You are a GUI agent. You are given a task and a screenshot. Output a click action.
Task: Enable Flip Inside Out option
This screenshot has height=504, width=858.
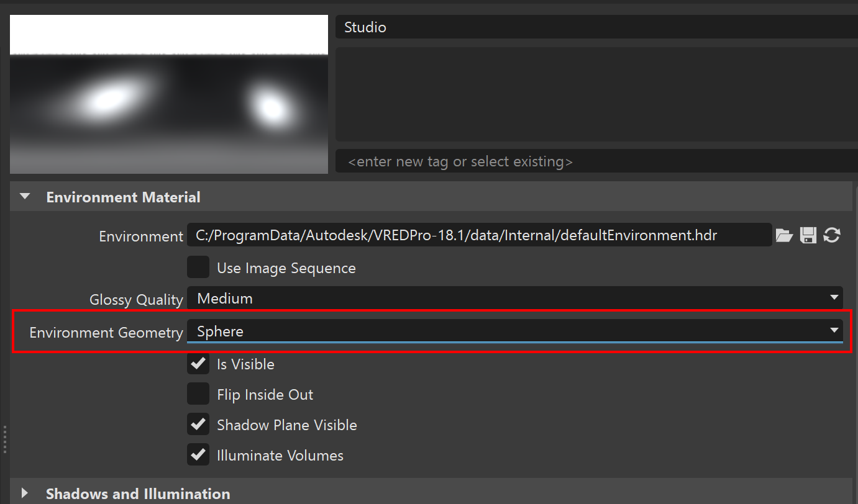point(198,394)
